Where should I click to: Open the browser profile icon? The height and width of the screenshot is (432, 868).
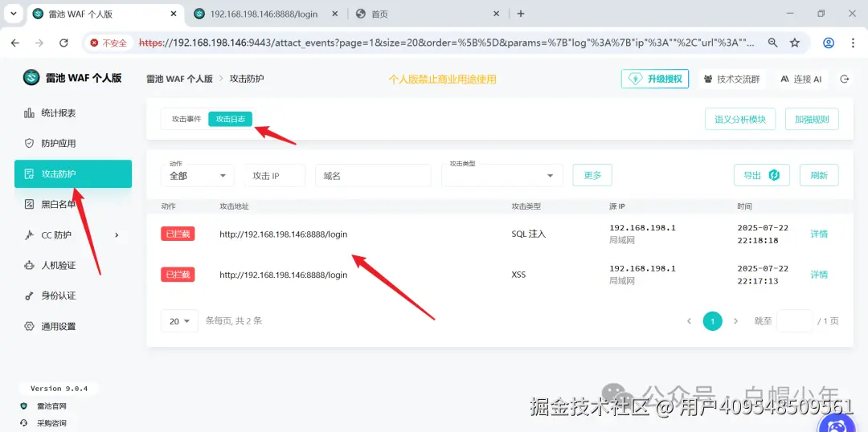point(829,43)
